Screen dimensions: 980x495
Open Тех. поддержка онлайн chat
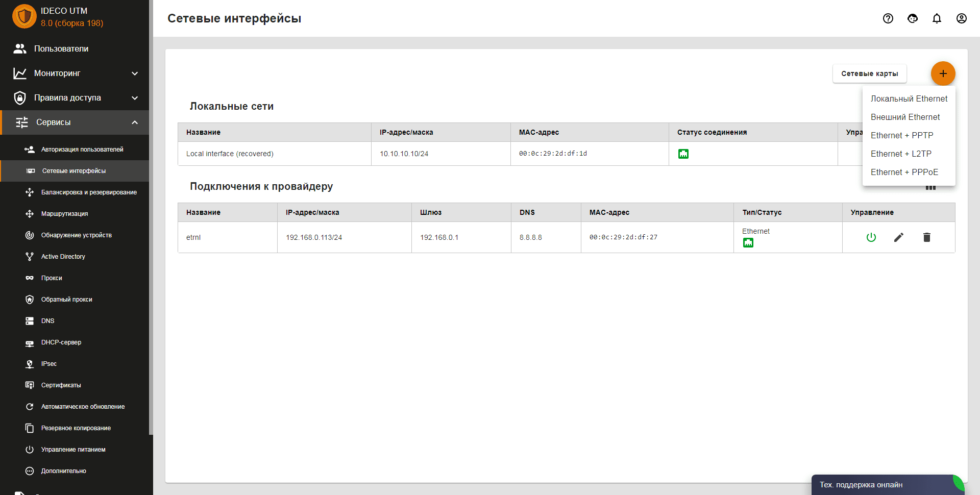tap(861, 485)
